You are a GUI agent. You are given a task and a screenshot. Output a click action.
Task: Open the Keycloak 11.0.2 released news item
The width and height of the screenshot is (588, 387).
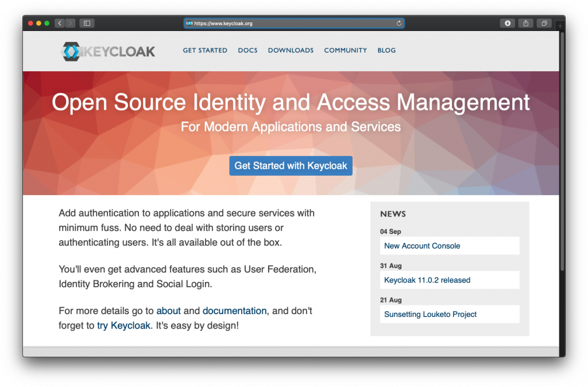[450, 280]
